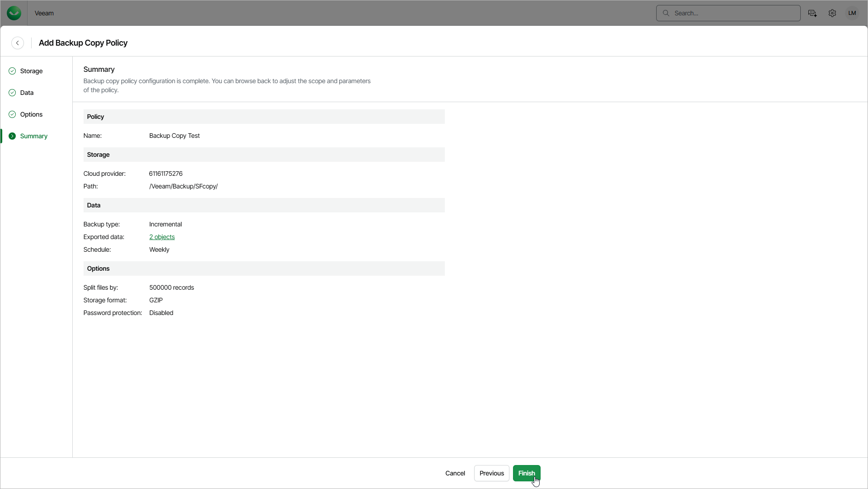Click the 500000 records value
Viewport: 868px width, 489px height.
point(172,287)
